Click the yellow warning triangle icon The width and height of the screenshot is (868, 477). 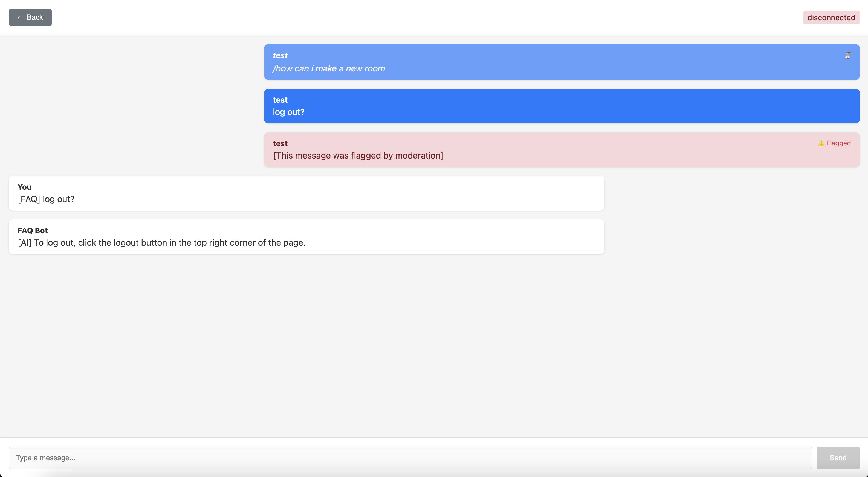(x=821, y=143)
